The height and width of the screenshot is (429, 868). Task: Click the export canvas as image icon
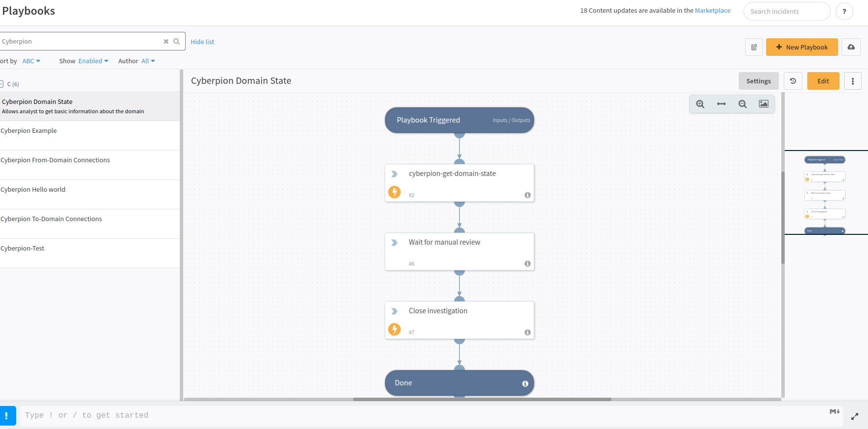tap(763, 104)
